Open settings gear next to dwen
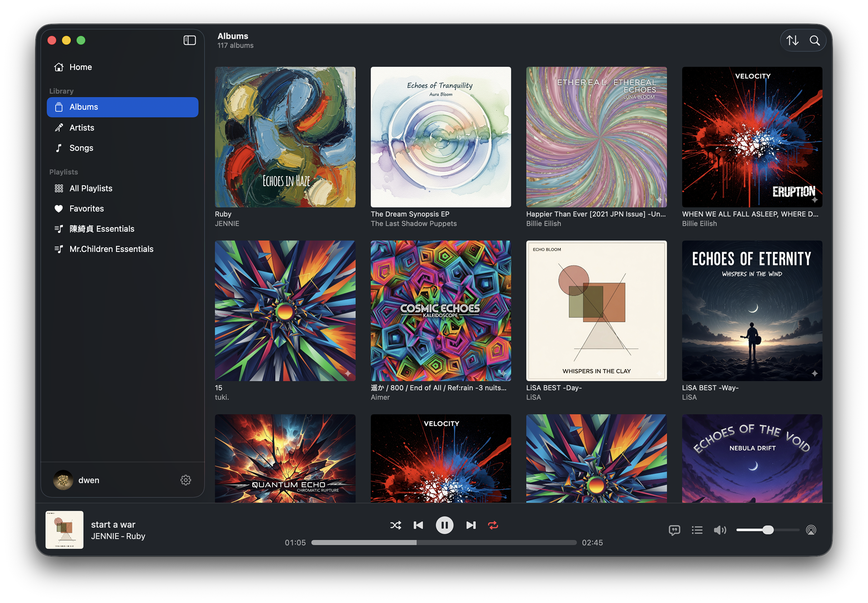Image resolution: width=868 pixels, height=603 pixels. pyautogui.click(x=186, y=480)
